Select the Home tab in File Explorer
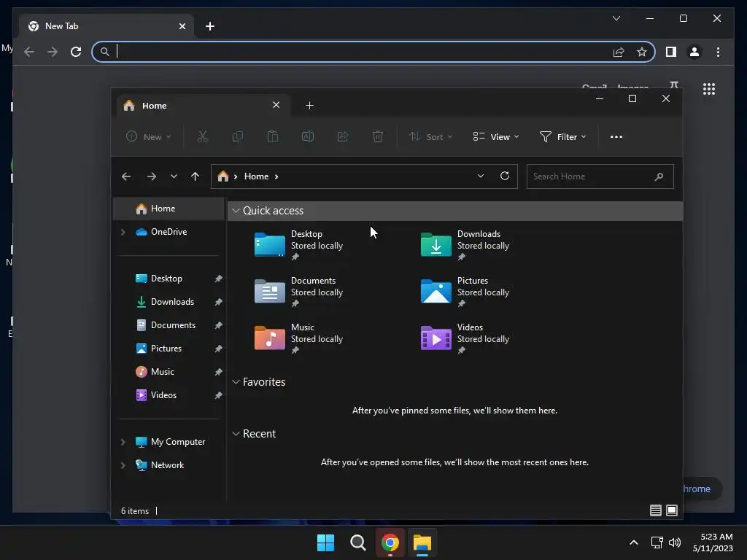 tap(203, 105)
